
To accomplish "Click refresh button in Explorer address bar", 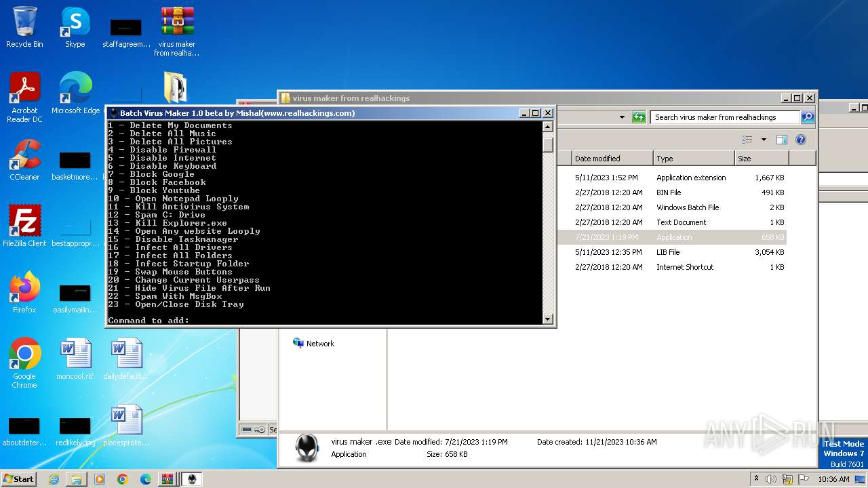I will coord(639,117).
